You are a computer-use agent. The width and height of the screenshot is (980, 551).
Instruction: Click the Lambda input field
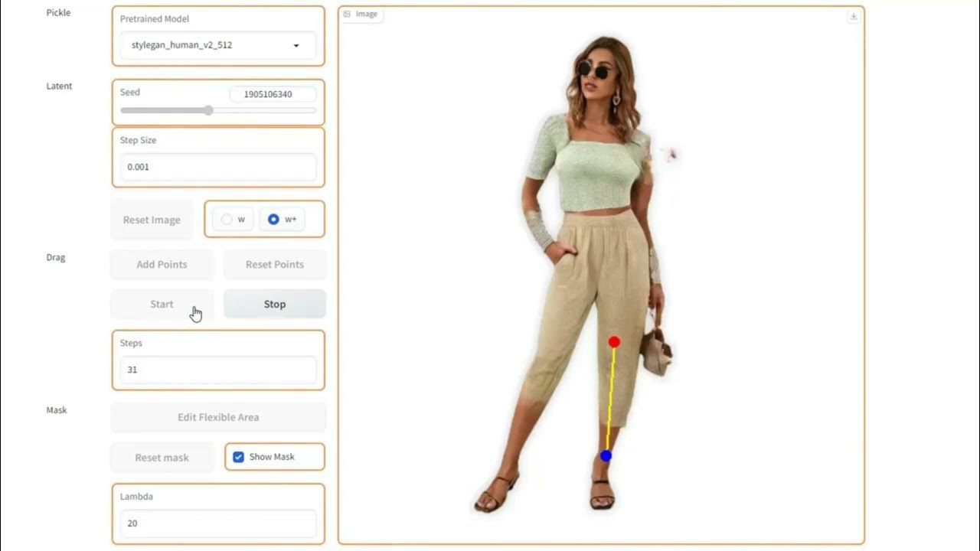[x=218, y=523]
